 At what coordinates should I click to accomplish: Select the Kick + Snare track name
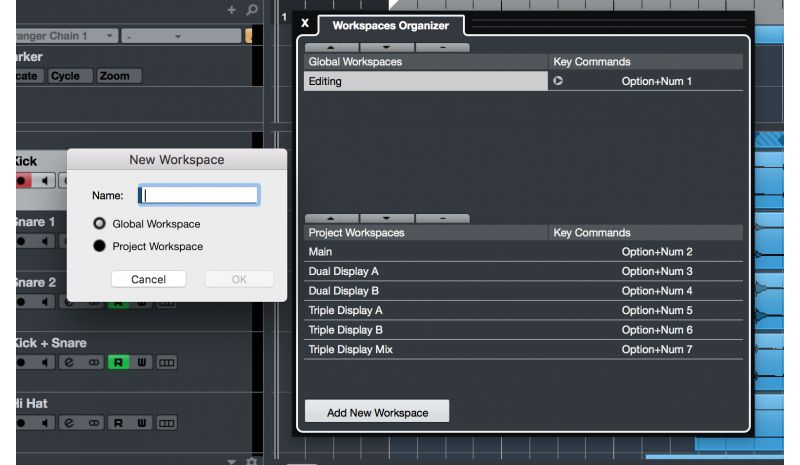51,343
